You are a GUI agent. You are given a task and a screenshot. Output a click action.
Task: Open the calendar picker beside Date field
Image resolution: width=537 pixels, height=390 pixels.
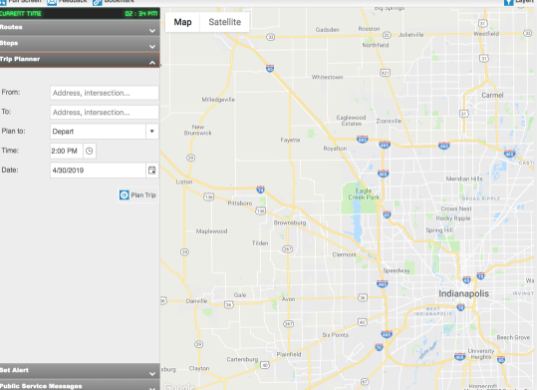coord(152,170)
